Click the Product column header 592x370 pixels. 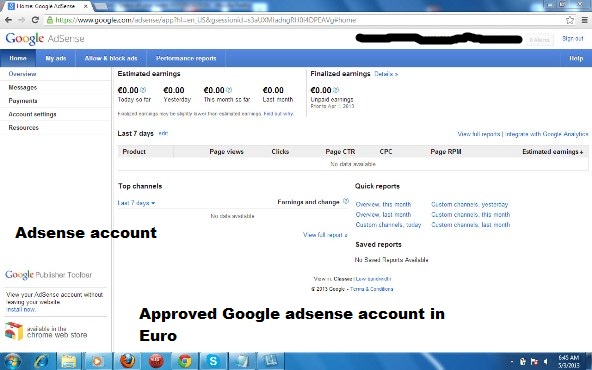(x=134, y=151)
